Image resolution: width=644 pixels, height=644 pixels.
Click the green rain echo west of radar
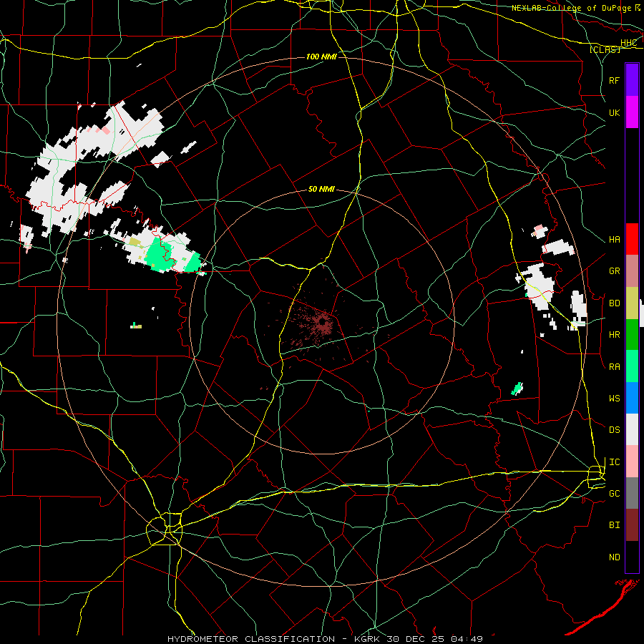pyautogui.click(x=159, y=255)
